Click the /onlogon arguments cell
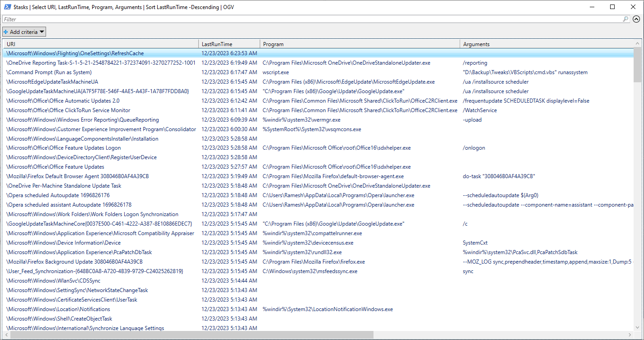 pos(475,148)
